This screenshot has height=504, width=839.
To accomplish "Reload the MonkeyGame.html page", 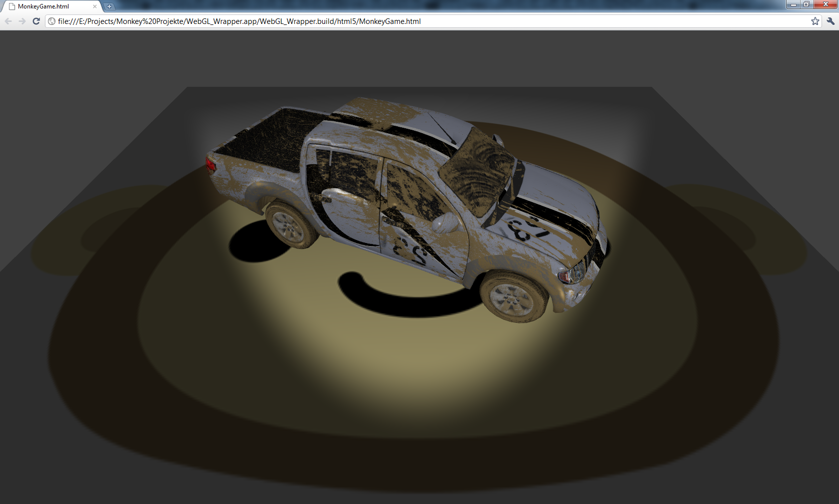I will pos(36,21).
